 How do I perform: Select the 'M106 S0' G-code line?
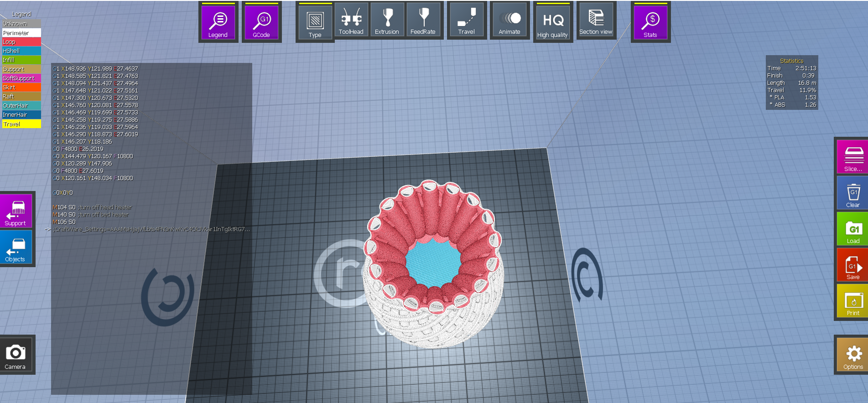pyautogui.click(x=64, y=222)
